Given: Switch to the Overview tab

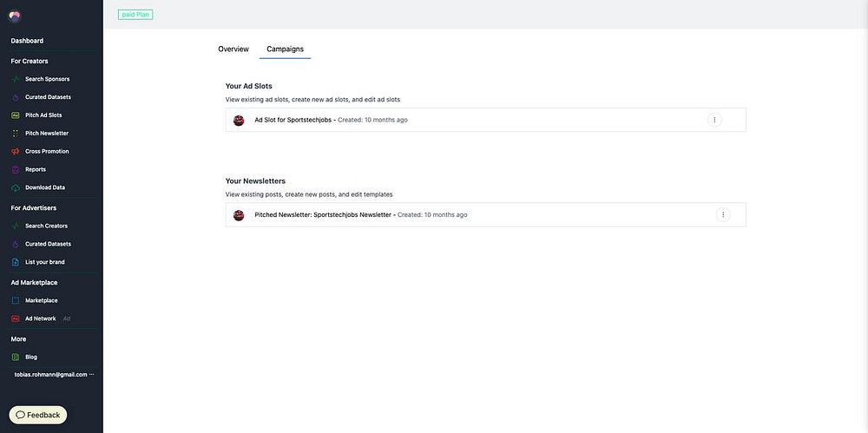Looking at the screenshot, I should click(x=233, y=49).
